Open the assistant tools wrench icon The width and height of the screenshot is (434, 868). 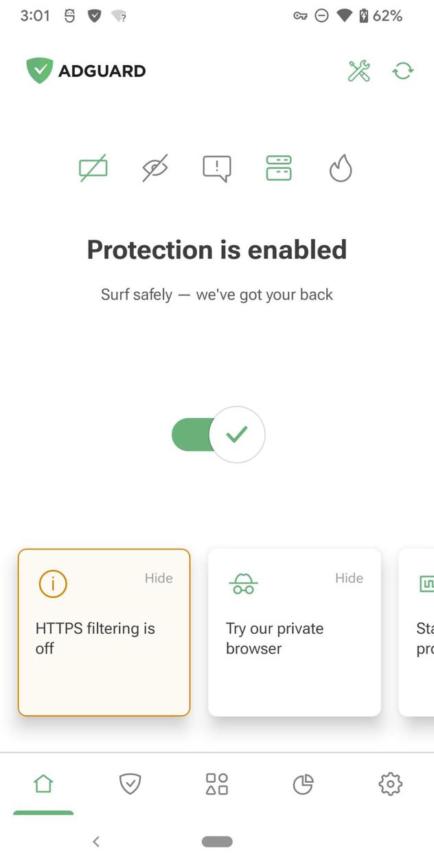[358, 71]
